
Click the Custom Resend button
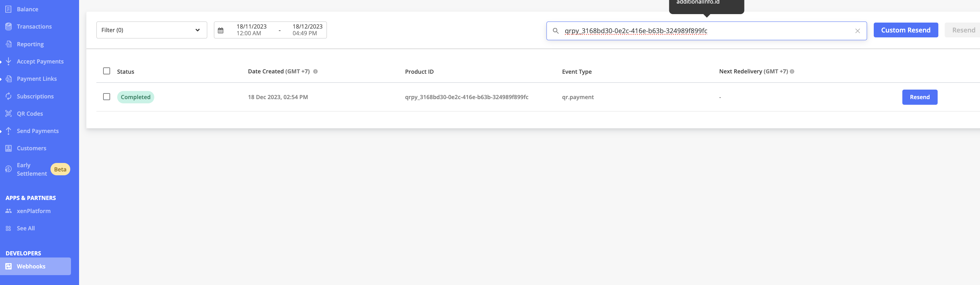coord(906,30)
